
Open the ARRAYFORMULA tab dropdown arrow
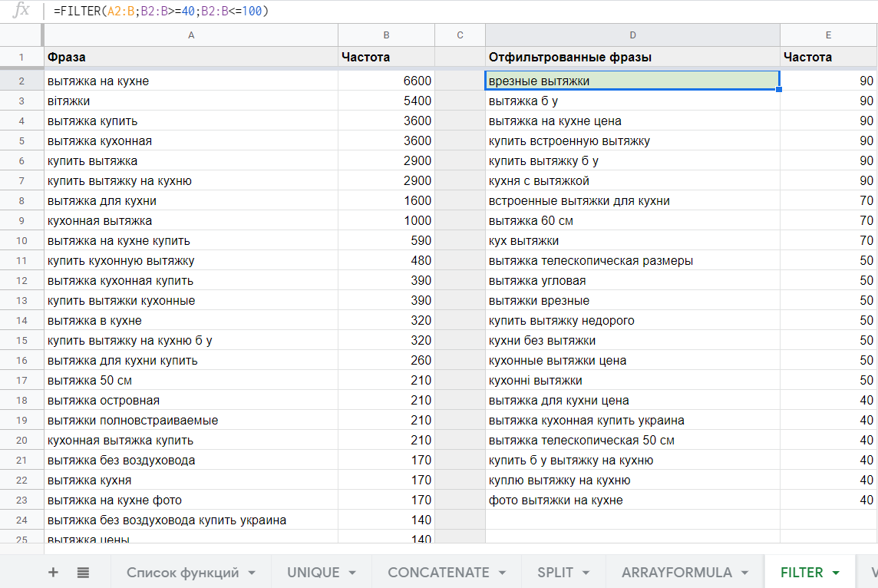tap(744, 573)
